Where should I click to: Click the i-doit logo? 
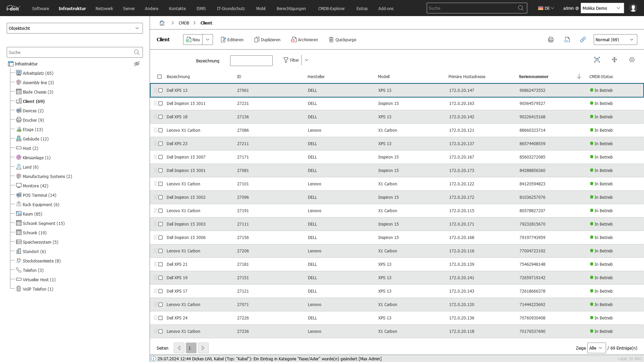pos(13,8)
